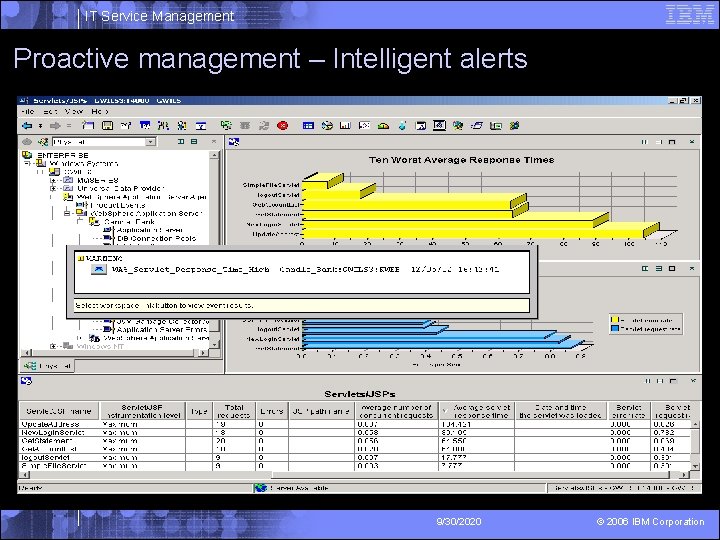The width and height of the screenshot is (720, 540).
Task: Select the Table view tool
Action: (x=308, y=125)
